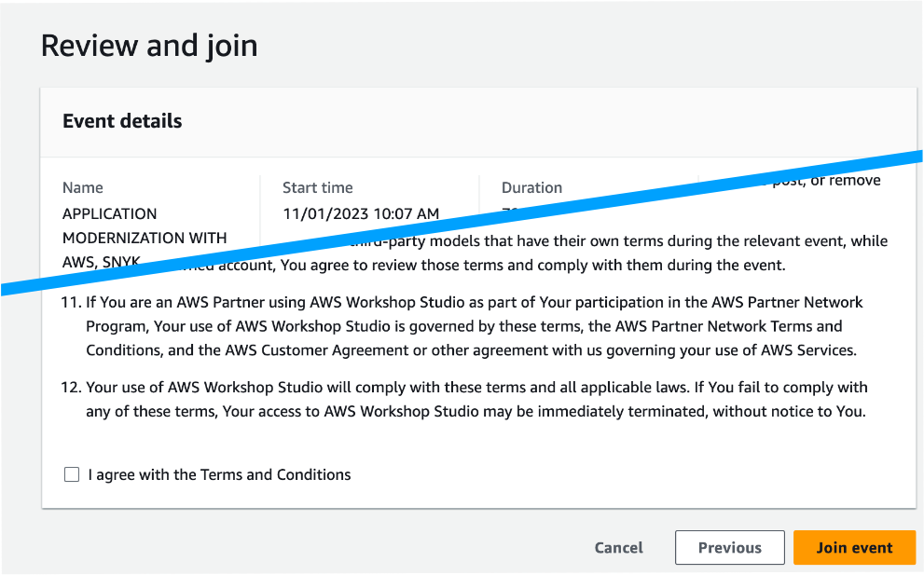Select the Event details section header
Viewport: 924px width, 575px height.
tap(122, 121)
